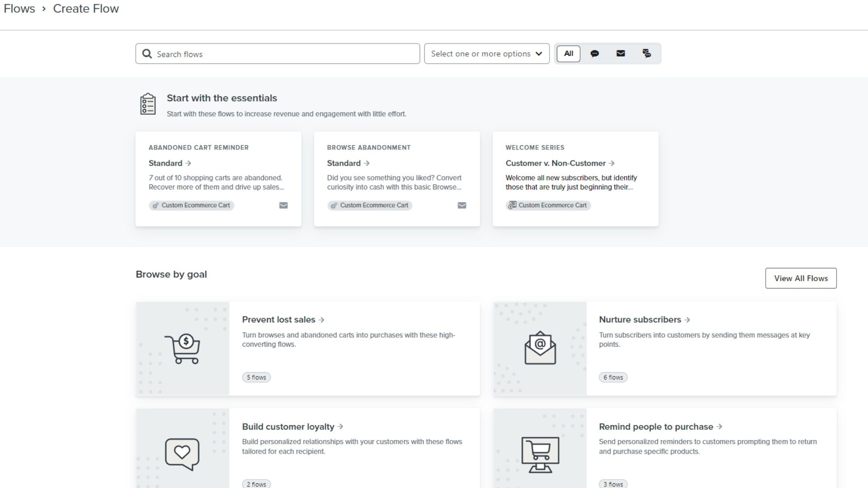Click the Start with the essentials heading
Screen dimensions: 868x488
pyautogui.click(x=222, y=98)
